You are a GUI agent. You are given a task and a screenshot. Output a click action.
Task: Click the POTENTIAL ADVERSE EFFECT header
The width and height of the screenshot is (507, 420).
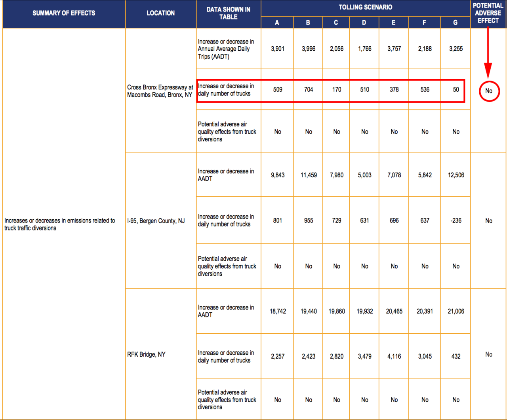pyautogui.click(x=488, y=13)
